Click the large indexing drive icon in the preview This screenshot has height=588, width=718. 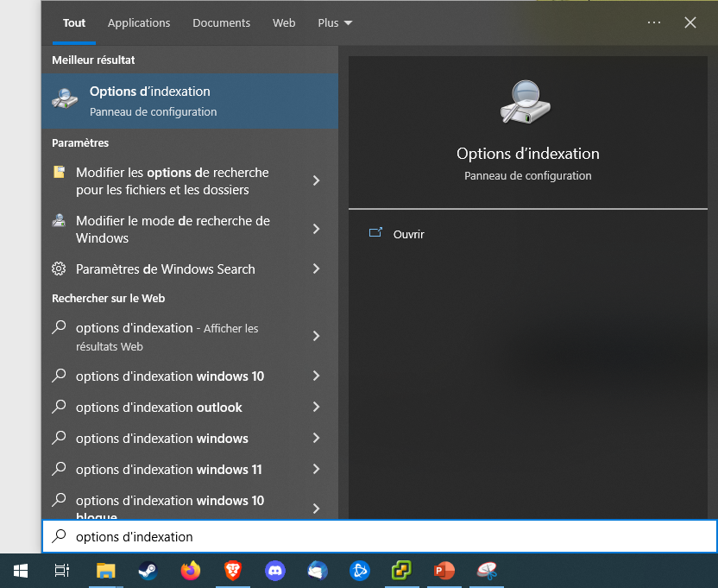[x=526, y=102]
